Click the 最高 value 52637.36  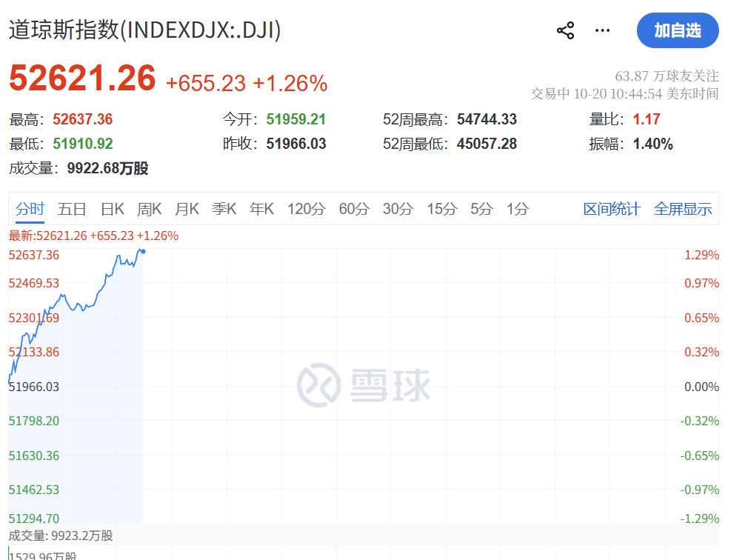tap(82, 119)
